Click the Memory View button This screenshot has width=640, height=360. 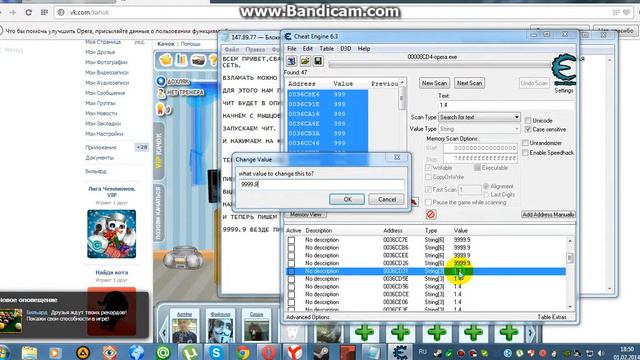pyautogui.click(x=306, y=214)
